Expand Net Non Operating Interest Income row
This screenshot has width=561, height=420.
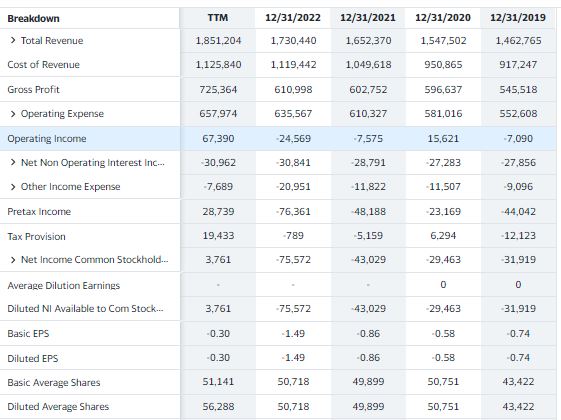(x=13, y=162)
